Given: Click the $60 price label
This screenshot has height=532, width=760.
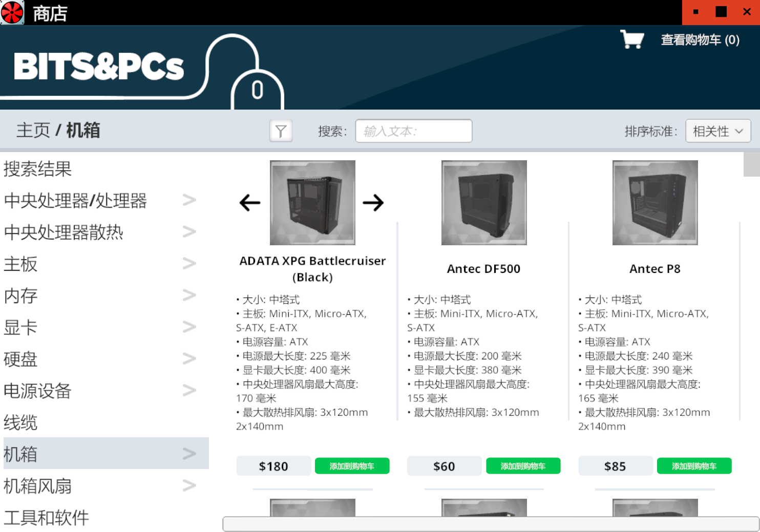Looking at the screenshot, I should [x=444, y=466].
